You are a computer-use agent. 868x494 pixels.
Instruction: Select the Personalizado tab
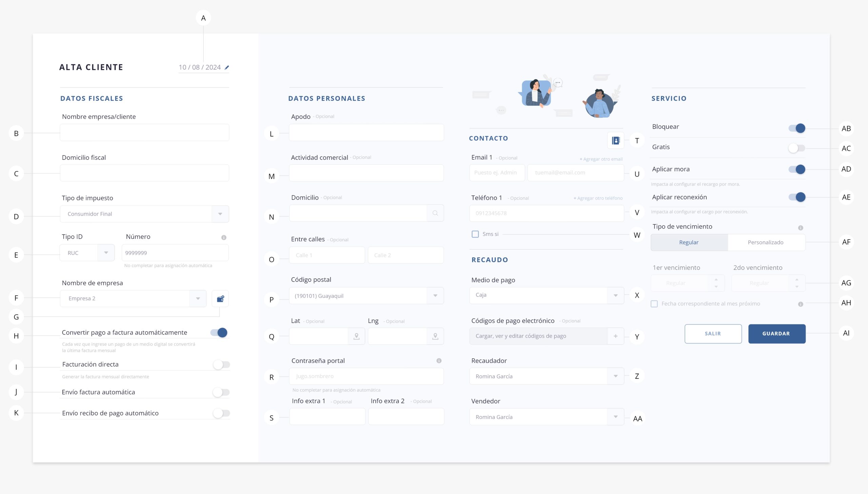(765, 242)
